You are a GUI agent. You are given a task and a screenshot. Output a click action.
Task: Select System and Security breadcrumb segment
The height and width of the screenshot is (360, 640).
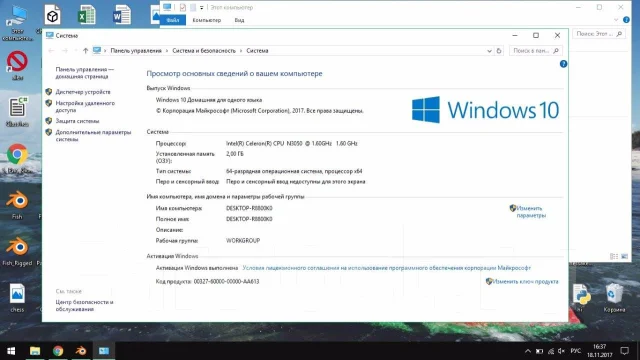click(x=204, y=51)
